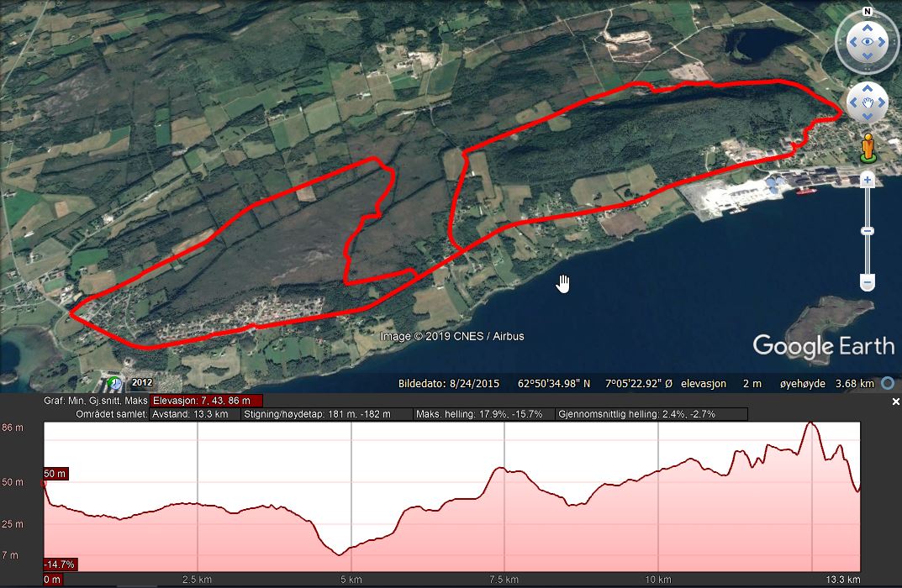Click the 'Maks. helling: 17.9%, -15.7%' value
This screenshot has width=902, height=588.
tap(484, 414)
